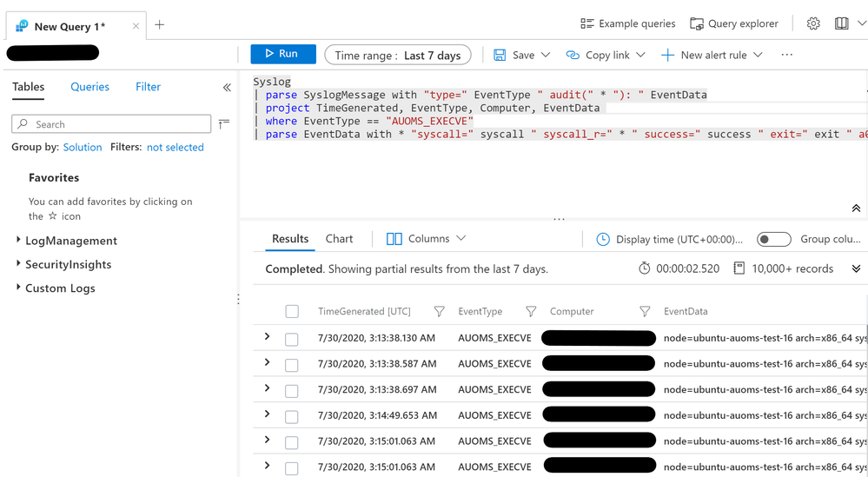Viewport: 868px width, 477px height.
Task: Add a new query tab with plus
Action: tap(159, 25)
